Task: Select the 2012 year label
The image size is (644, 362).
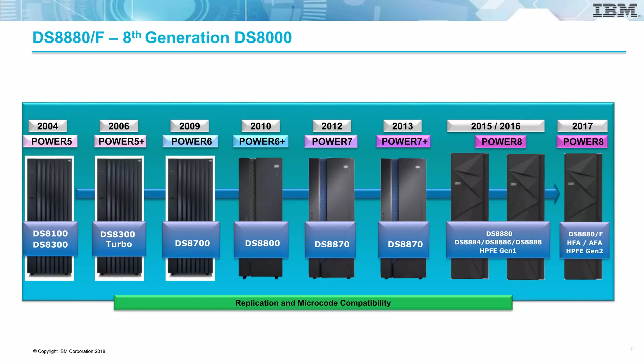Action: pyautogui.click(x=332, y=126)
